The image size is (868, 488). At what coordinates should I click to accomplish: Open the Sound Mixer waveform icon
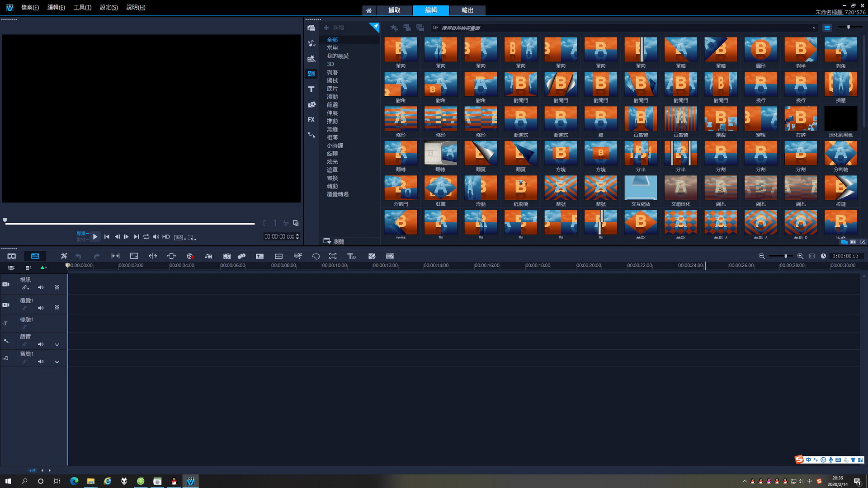click(x=208, y=256)
